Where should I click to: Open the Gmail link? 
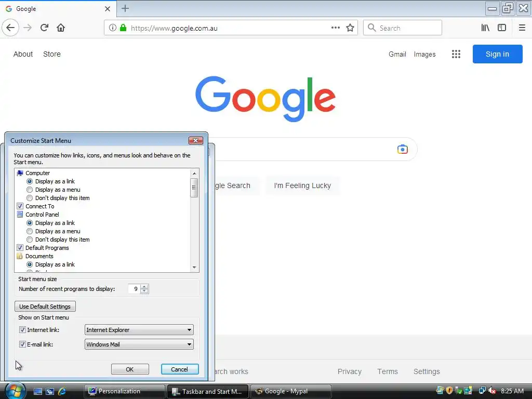pos(397,54)
